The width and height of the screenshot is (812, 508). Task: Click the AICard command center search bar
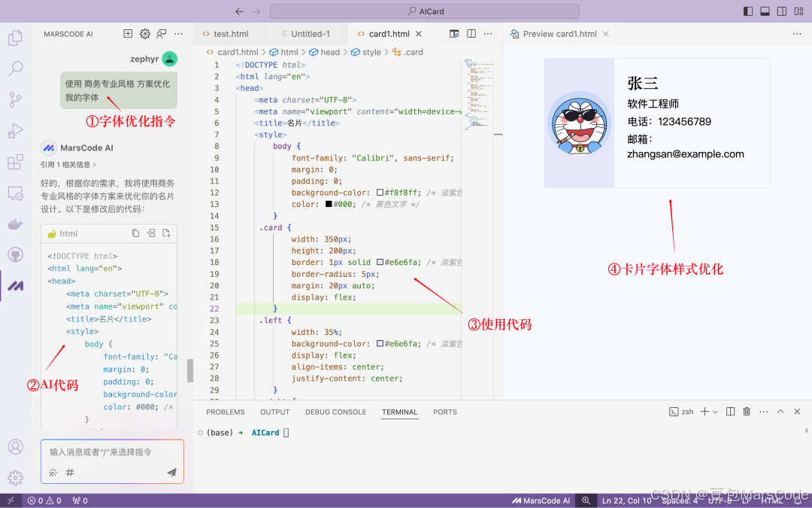coord(425,11)
